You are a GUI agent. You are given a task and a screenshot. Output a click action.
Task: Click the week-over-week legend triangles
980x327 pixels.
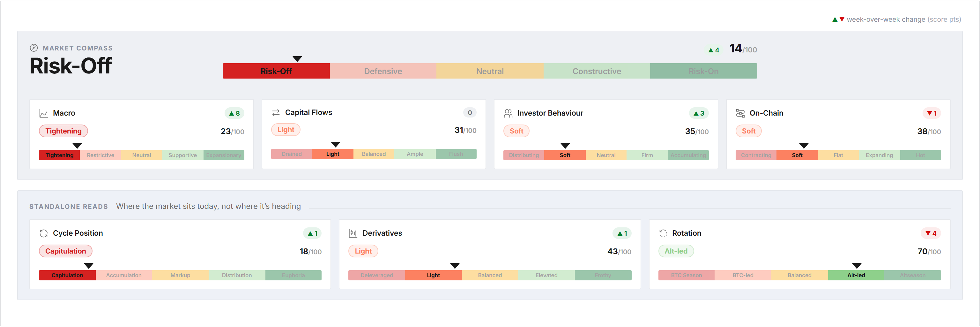(x=838, y=19)
